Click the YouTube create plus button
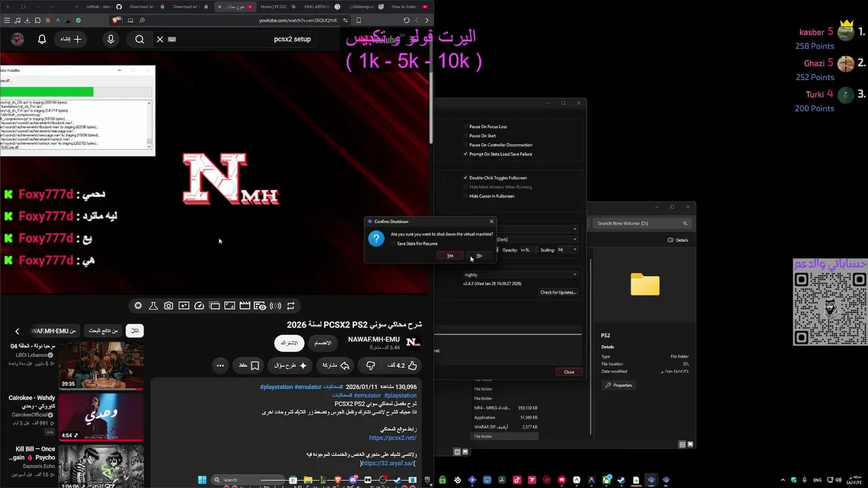The height and width of the screenshot is (488, 868). point(71,39)
